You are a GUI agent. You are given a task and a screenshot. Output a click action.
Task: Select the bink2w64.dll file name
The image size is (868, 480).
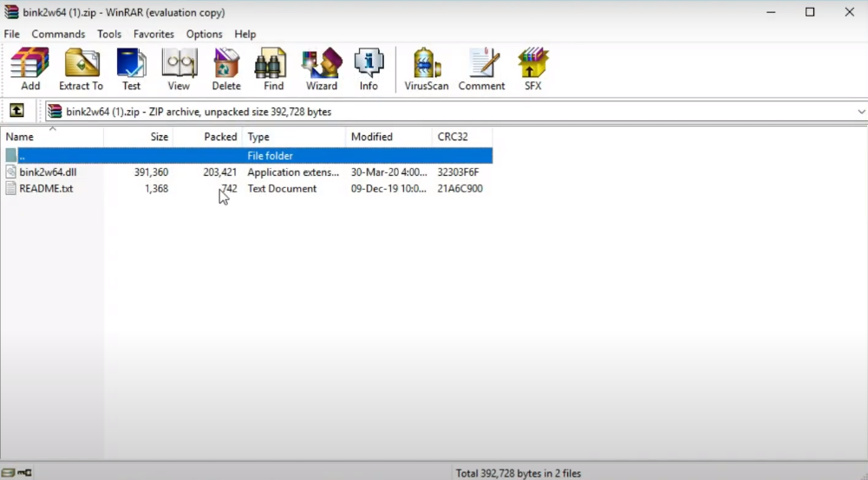tap(48, 172)
